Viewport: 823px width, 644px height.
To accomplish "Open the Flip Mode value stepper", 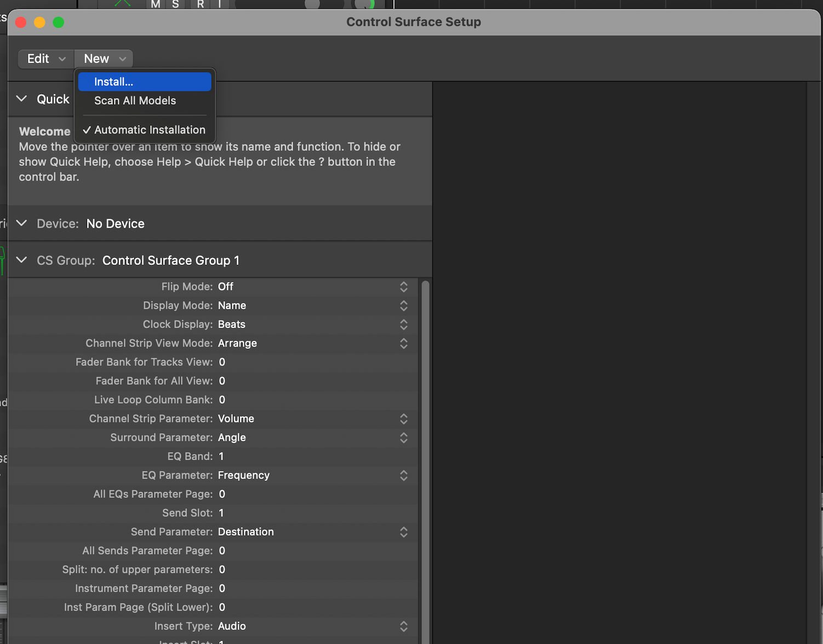I will [x=404, y=286].
